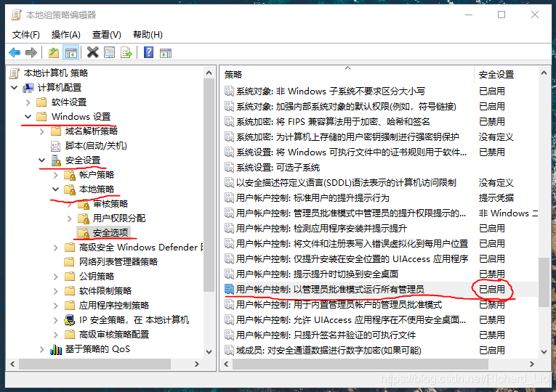Viewport: 556px width, 392px height.
Task: Expand the 软件限制策略 node
Action: (56, 291)
